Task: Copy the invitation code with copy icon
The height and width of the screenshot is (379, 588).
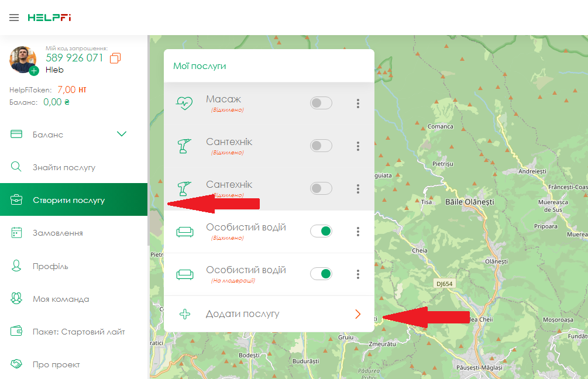Action: click(x=115, y=58)
